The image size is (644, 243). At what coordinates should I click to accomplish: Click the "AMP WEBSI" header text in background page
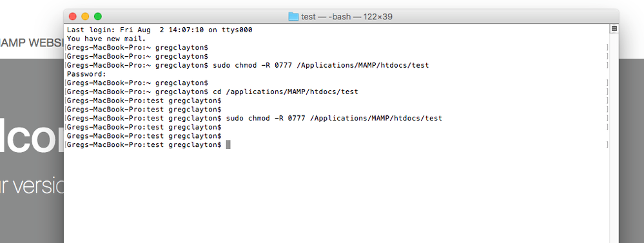click(32, 43)
